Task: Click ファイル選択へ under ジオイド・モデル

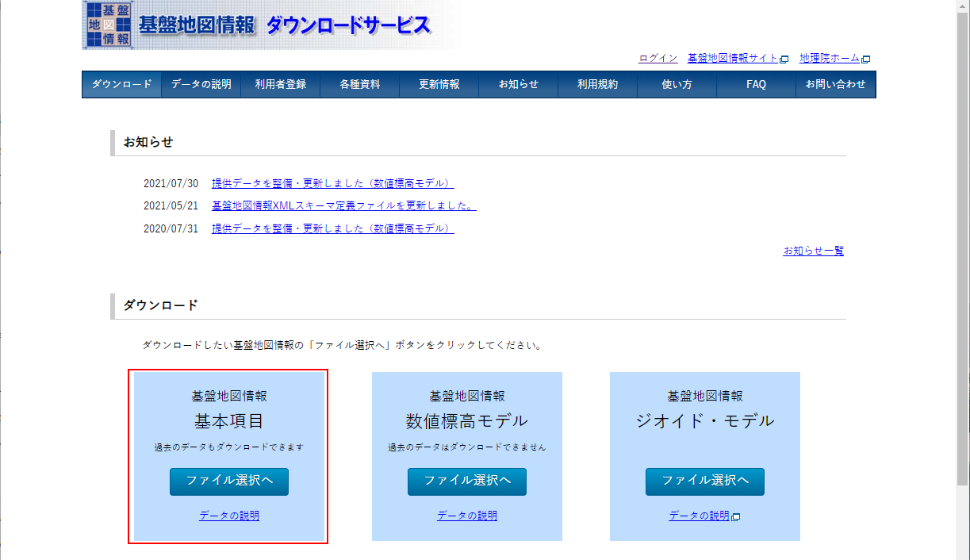Action: coord(705,481)
